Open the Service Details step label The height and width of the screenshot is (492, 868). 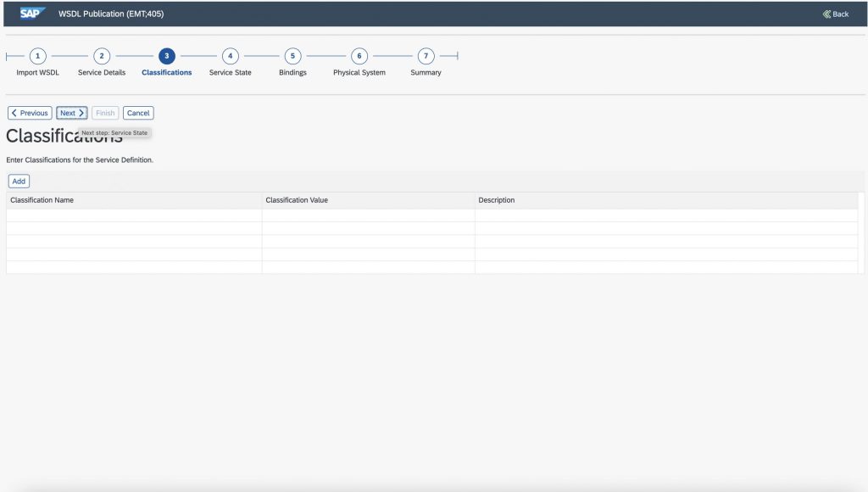pyautogui.click(x=102, y=73)
